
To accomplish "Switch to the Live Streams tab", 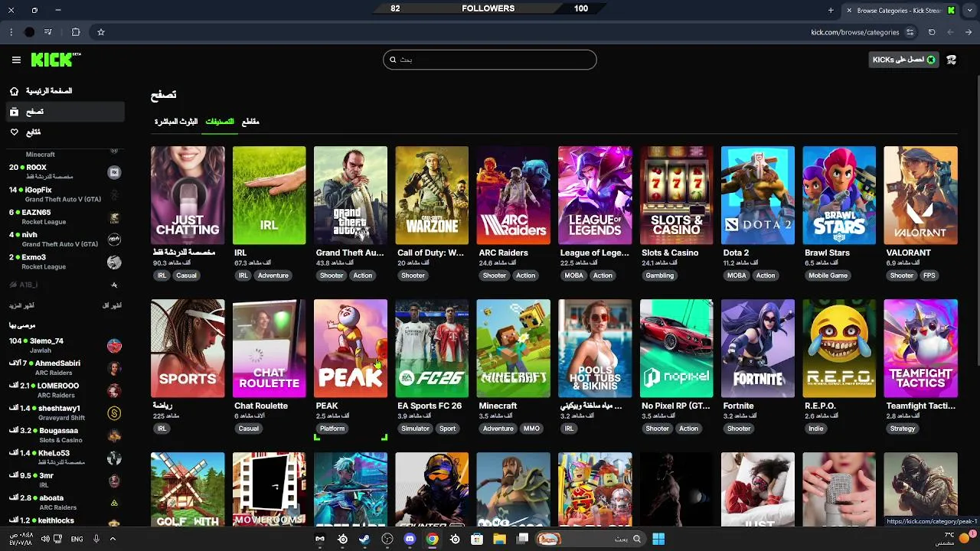I will pos(176,122).
